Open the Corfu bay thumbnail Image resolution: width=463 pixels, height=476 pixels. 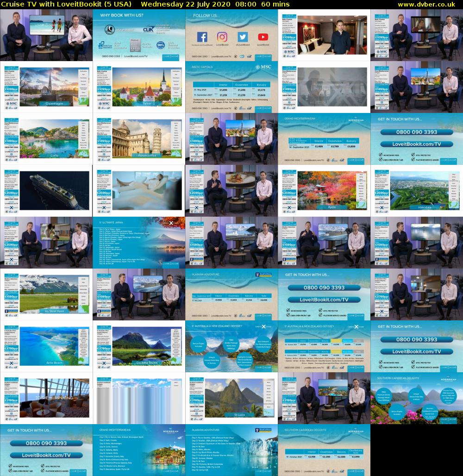pos(46,139)
